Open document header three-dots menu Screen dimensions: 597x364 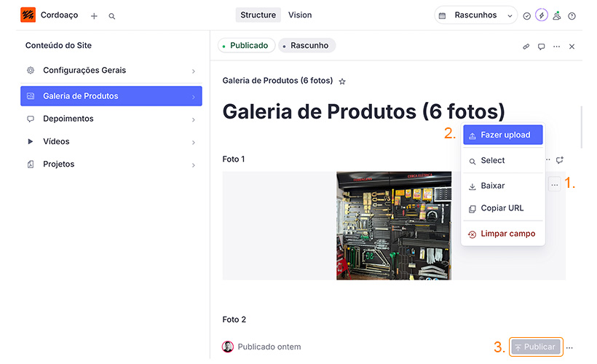tap(556, 47)
